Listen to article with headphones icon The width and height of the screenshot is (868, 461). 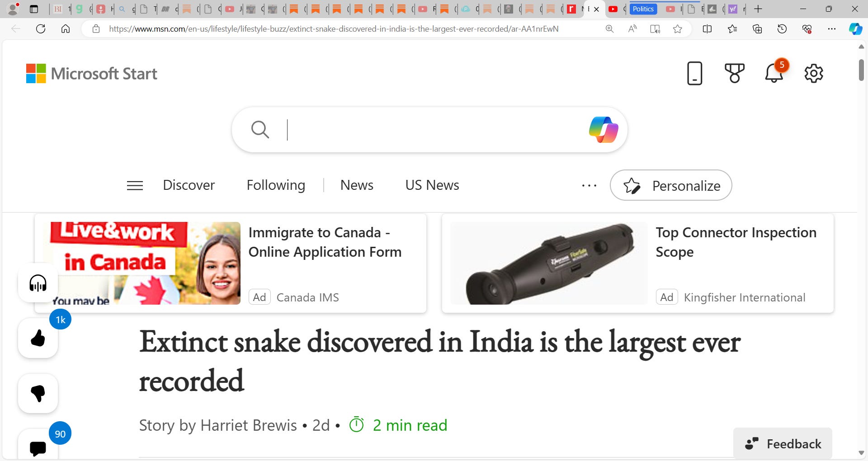click(38, 283)
